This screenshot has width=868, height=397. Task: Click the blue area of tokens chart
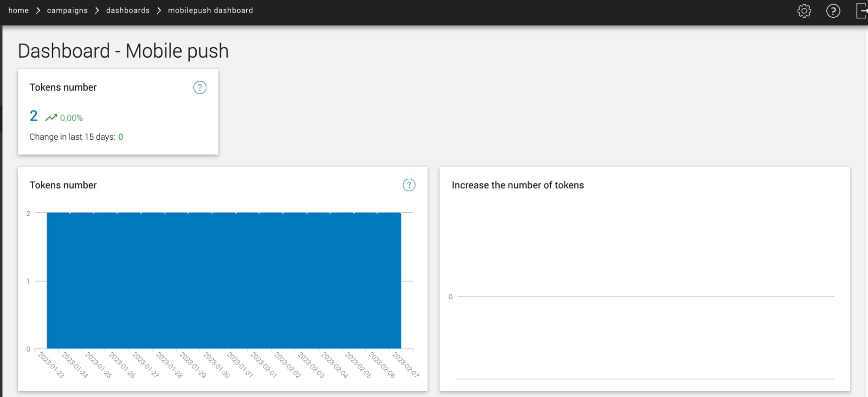(x=224, y=280)
